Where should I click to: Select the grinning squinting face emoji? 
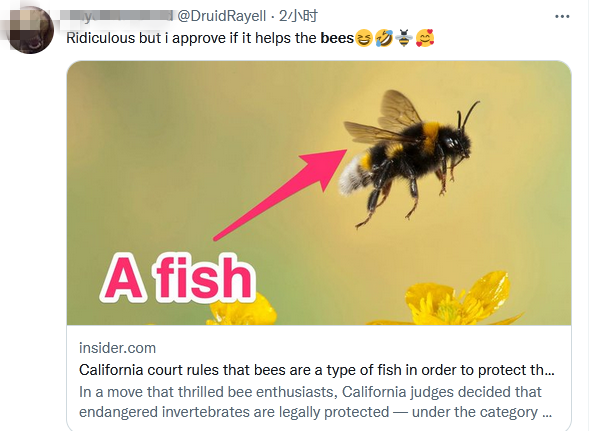[x=363, y=38]
